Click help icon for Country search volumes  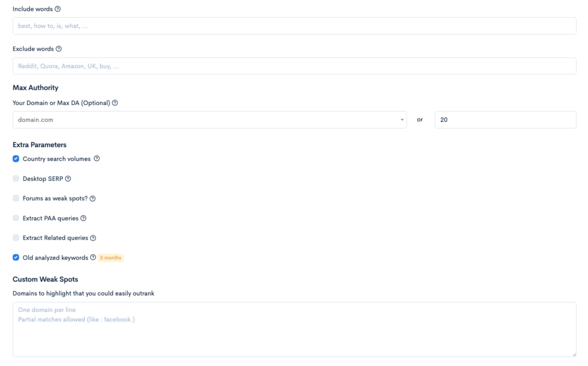[x=96, y=159]
